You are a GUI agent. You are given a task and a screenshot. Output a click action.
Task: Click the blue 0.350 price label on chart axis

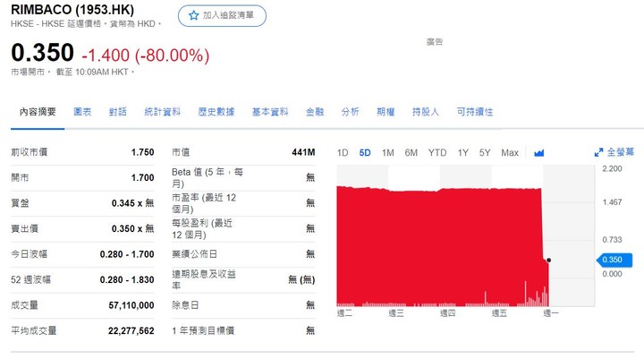[614, 260]
